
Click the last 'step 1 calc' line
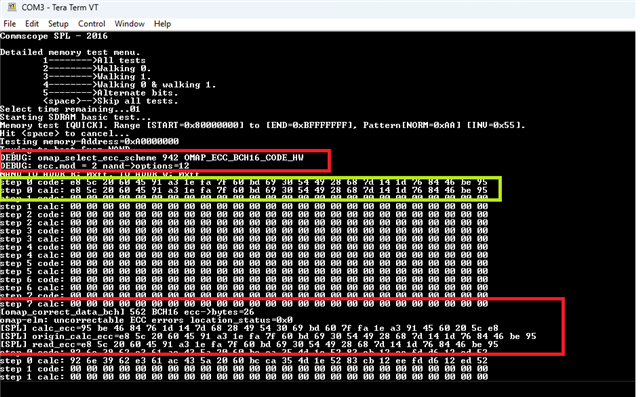click(x=244, y=377)
